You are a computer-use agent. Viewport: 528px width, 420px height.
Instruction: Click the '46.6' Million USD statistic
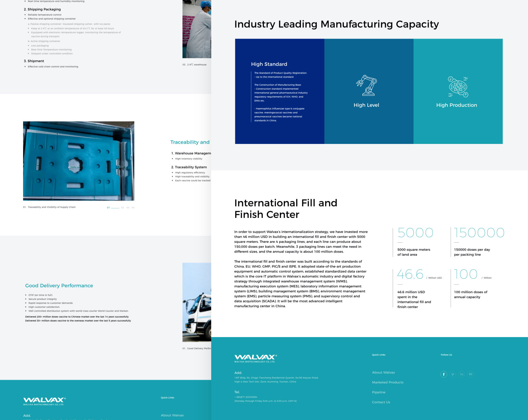410,274
